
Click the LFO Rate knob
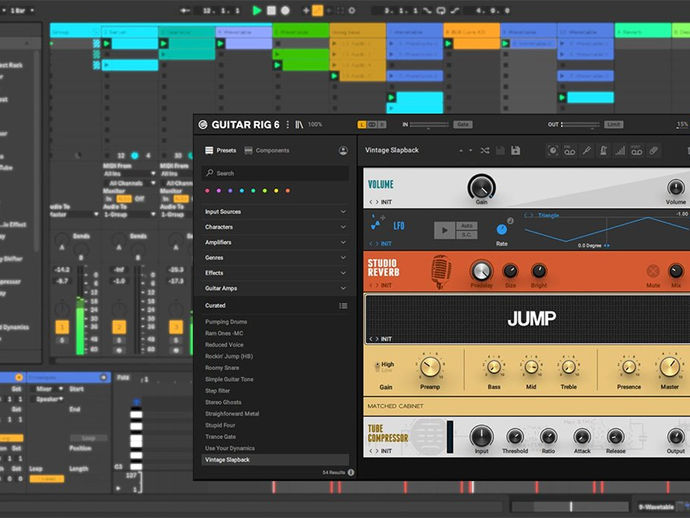click(x=502, y=229)
